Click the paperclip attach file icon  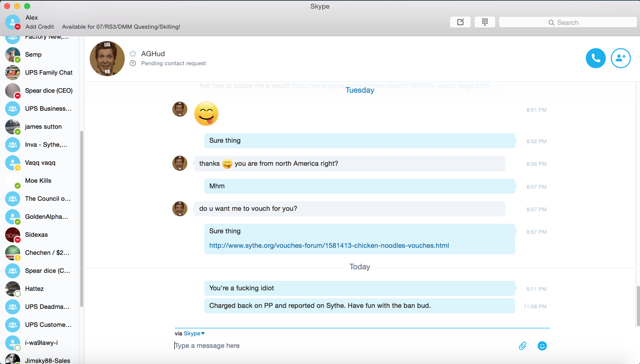coord(522,346)
